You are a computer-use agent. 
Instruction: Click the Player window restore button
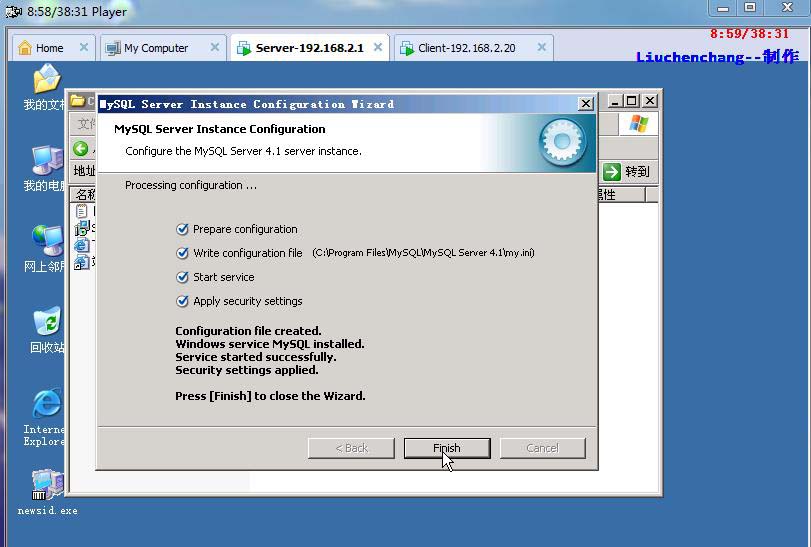(x=750, y=8)
